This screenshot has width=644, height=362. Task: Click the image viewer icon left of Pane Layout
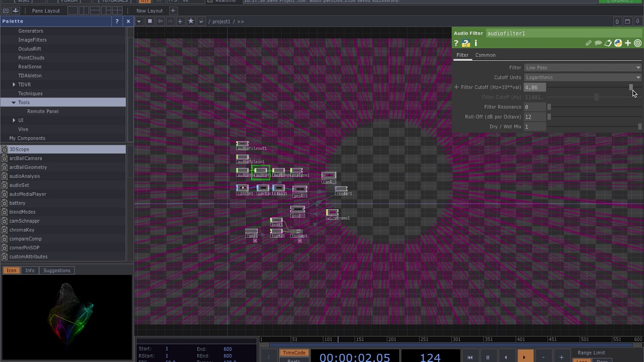(6, 11)
